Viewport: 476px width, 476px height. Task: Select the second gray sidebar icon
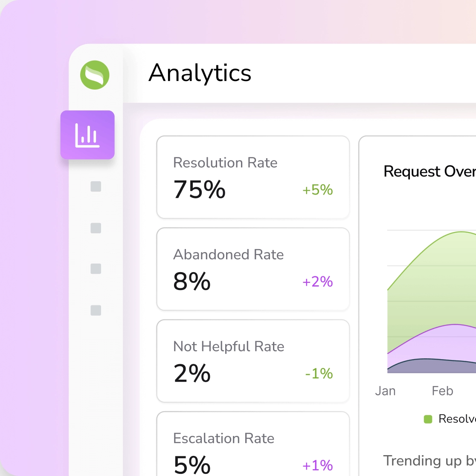point(95,228)
